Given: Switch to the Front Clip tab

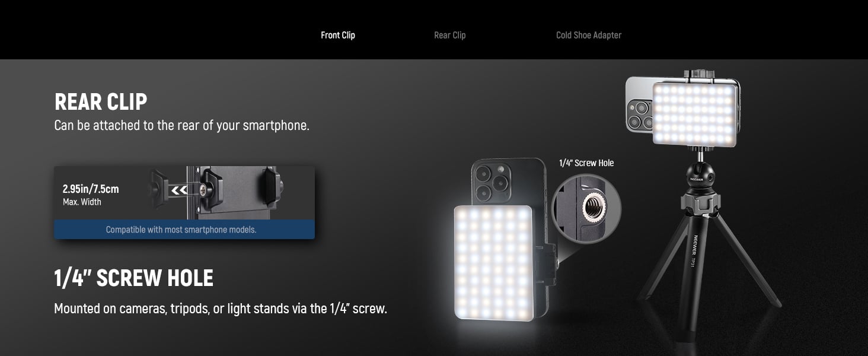Looking at the screenshot, I should [x=338, y=35].
